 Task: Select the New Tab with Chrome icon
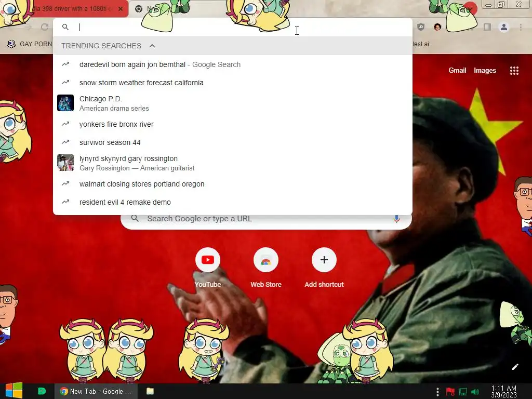139,9
